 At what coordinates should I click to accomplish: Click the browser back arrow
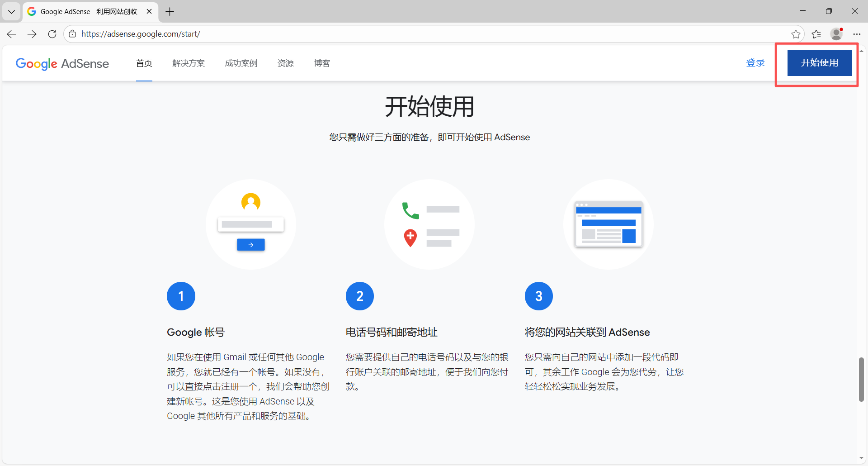tap(12, 34)
